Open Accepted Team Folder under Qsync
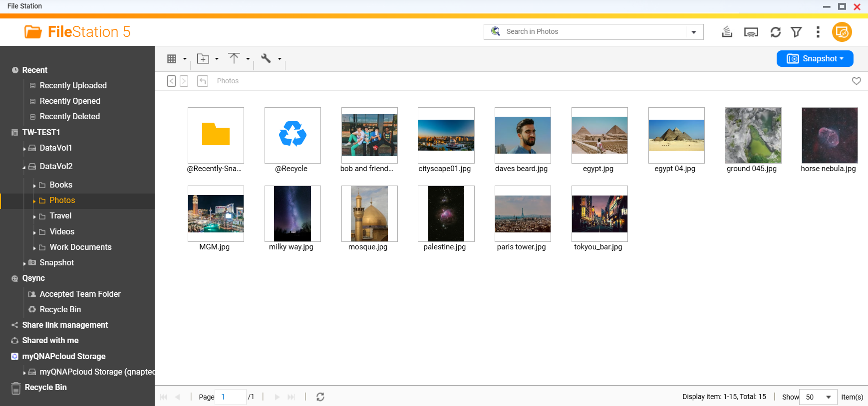The width and height of the screenshot is (868, 406). coord(80,294)
